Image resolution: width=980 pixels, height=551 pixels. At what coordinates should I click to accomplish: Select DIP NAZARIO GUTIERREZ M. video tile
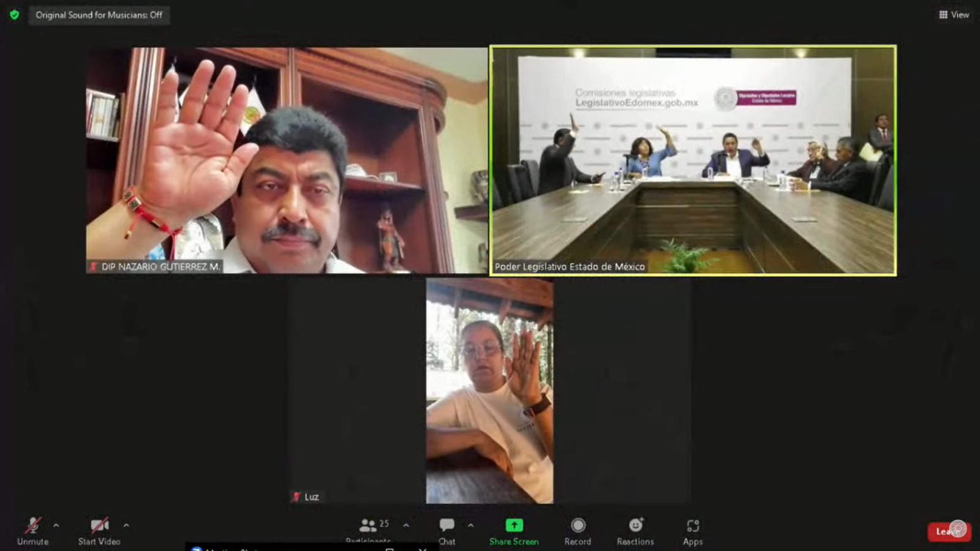(x=286, y=160)
